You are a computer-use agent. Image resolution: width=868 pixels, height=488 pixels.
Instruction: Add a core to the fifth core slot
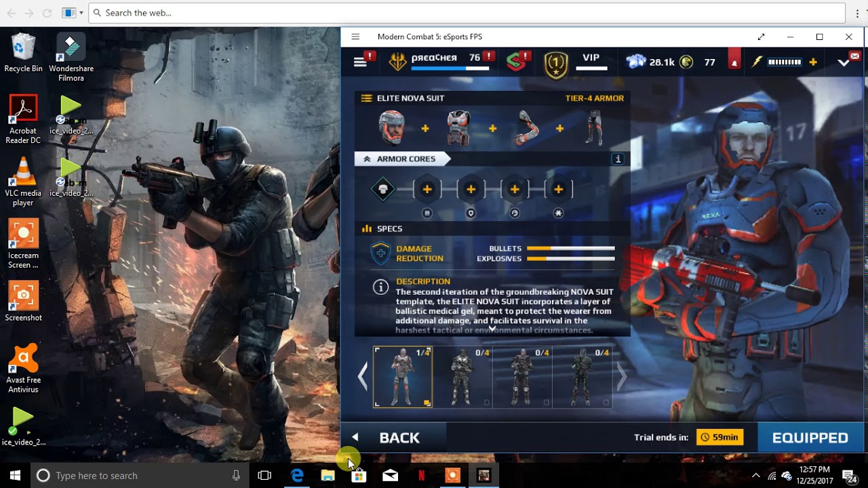pyautogui.click(x=559, y=189)
